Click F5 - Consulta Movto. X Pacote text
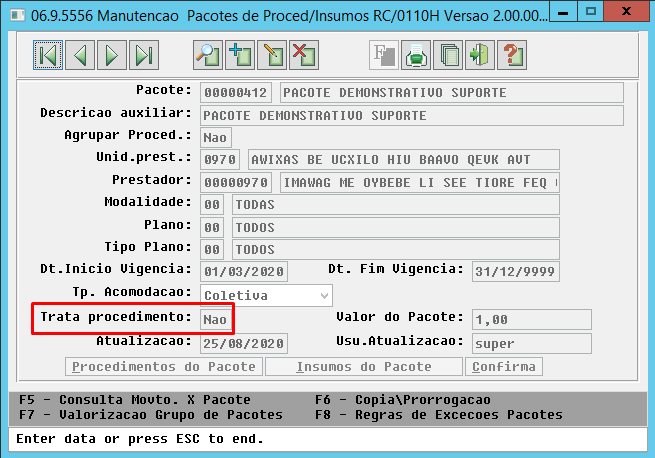This screenshot has height=458, width=655. coord(135,400)
